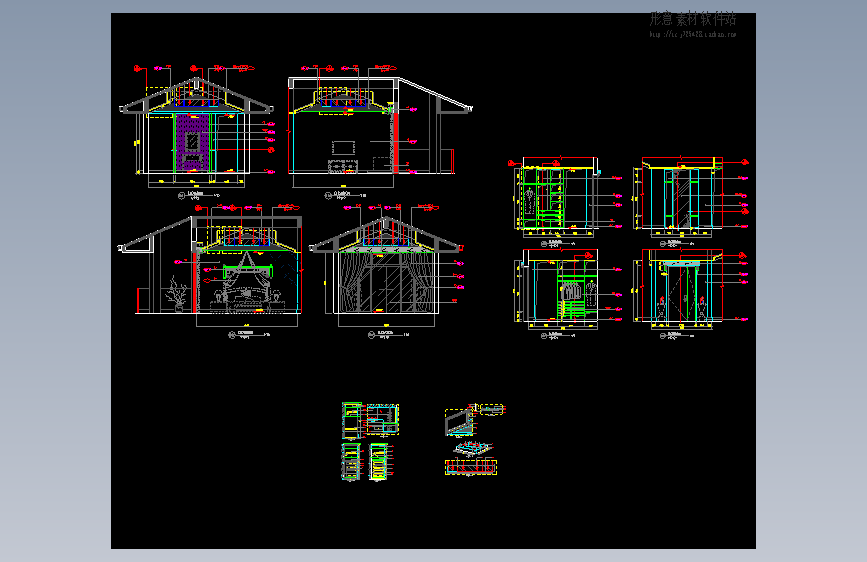Click the purple fireplace wall panel
Viewport: 867px width, 562px height.
(x=192, y=142)
